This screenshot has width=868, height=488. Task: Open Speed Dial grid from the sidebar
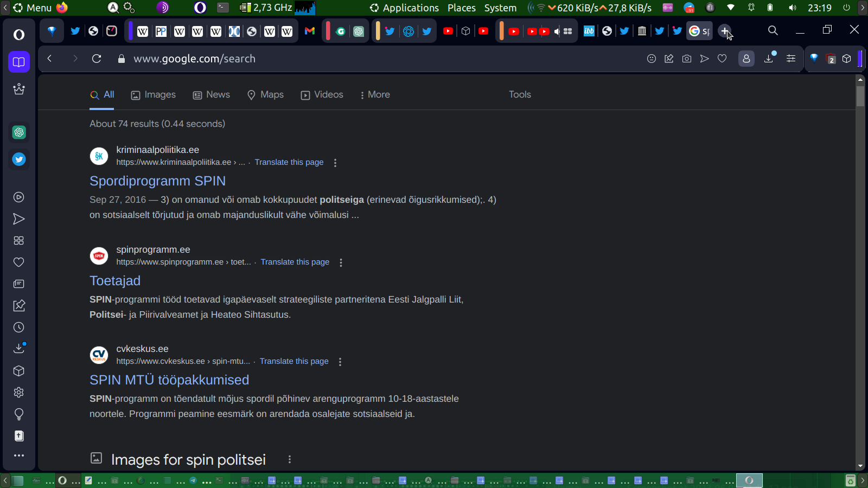[19, 241]
